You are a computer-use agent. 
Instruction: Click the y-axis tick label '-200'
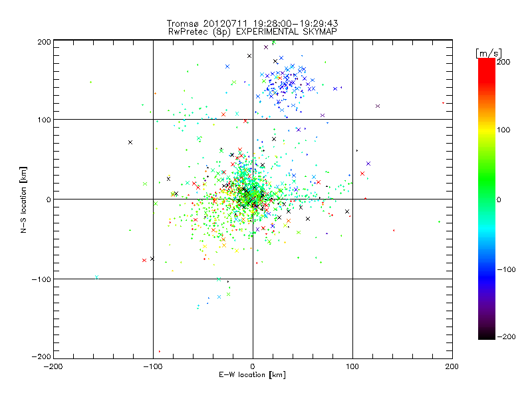pos(41,356)
